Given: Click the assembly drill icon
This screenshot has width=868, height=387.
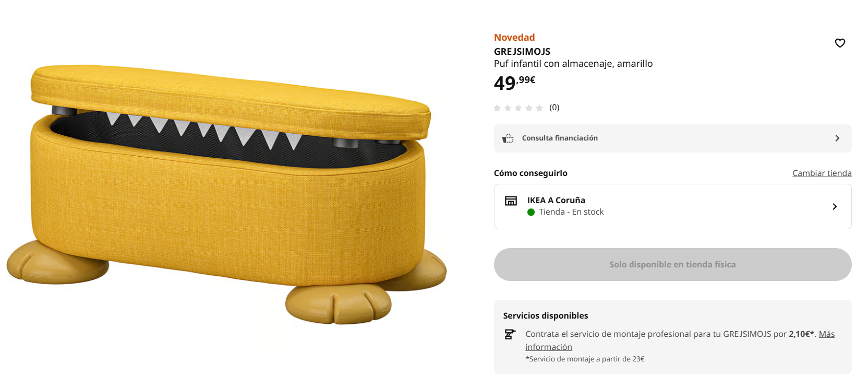Looking at the screenshot, I should 510,334.
